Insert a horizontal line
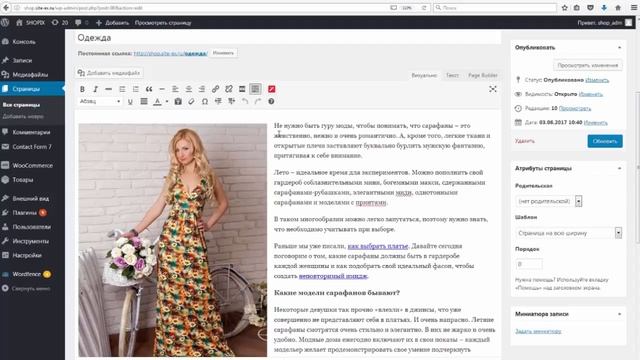The image size is (640, 360). (x=162, y=89)
